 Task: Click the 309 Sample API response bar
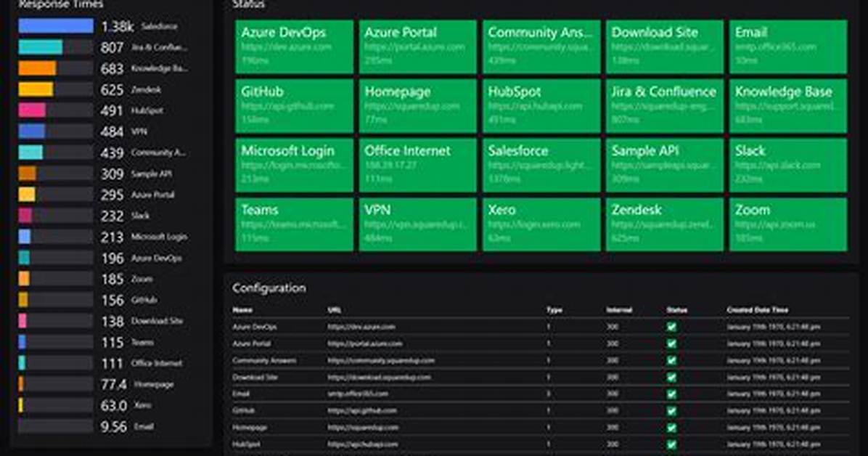56,174
